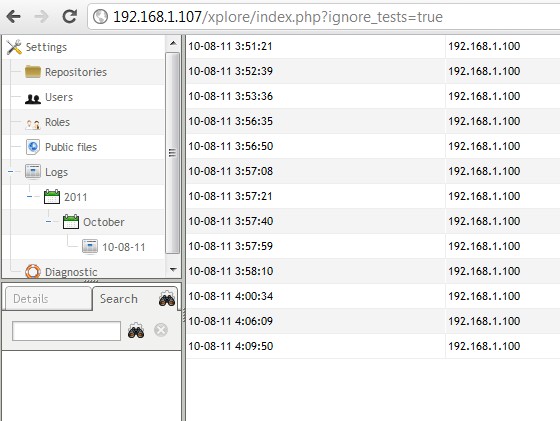Click the Public files shield icon

33,147
